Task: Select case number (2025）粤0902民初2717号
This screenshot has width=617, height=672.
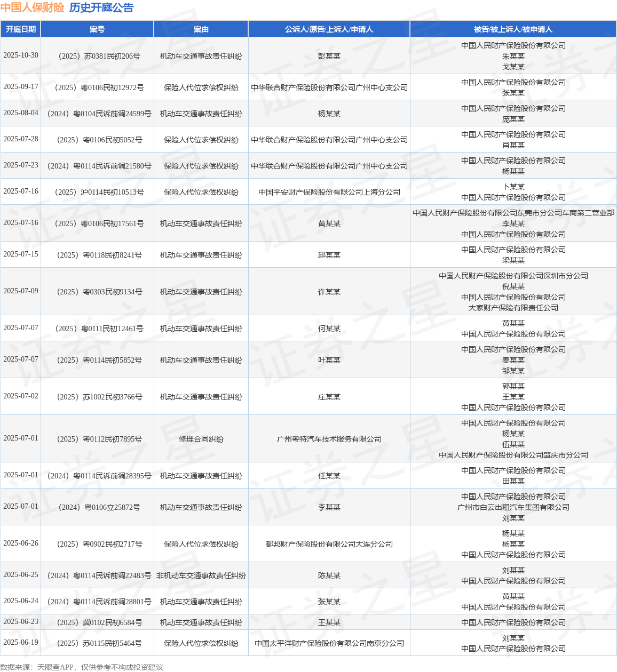Action: point(97,544)
